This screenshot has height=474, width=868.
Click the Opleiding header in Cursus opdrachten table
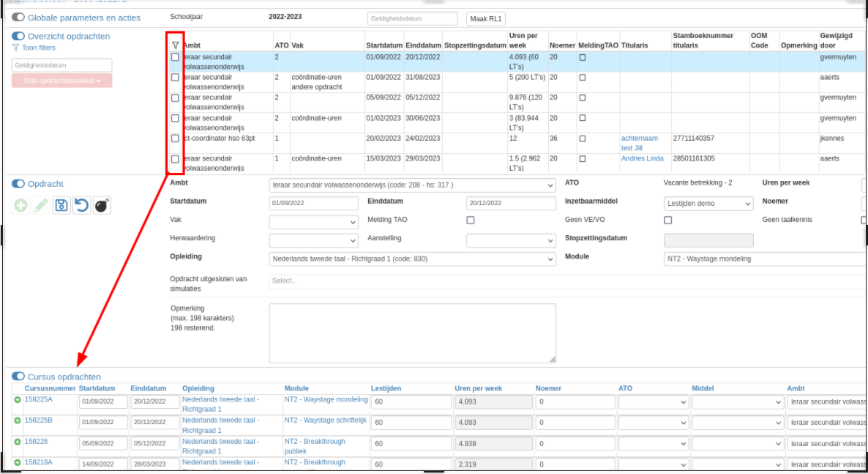coord(198,388)
